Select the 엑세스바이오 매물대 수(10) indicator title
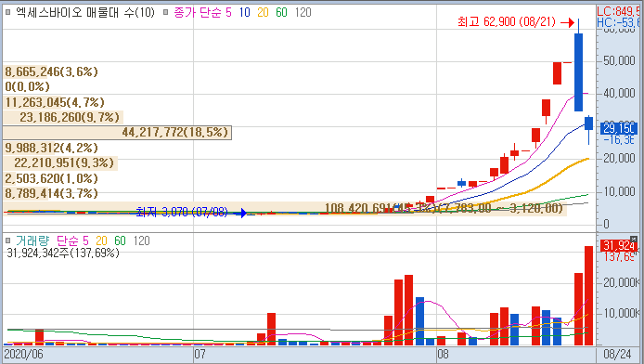This screenshot has height=364, width=644. tap(85, 12)
